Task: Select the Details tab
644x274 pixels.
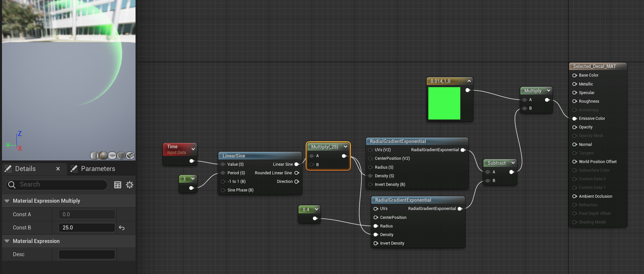Action: (x=25, y=169)
